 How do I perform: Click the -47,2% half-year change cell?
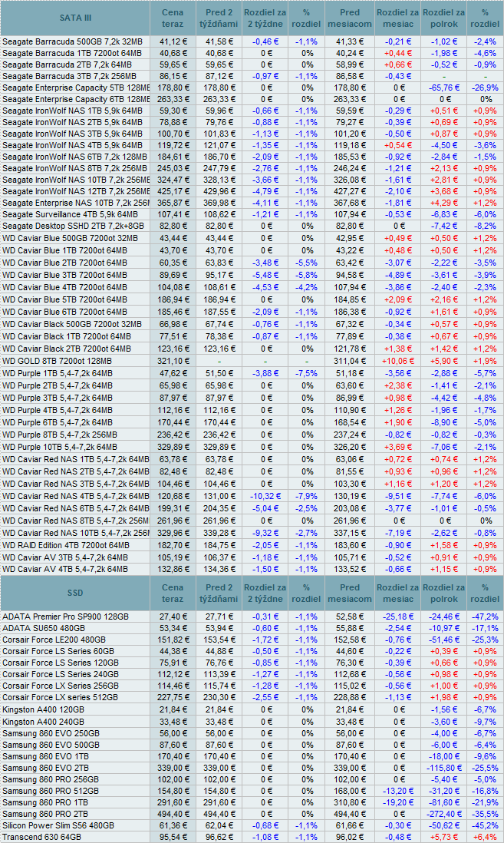pyautogui.click(x=485, y=617)
